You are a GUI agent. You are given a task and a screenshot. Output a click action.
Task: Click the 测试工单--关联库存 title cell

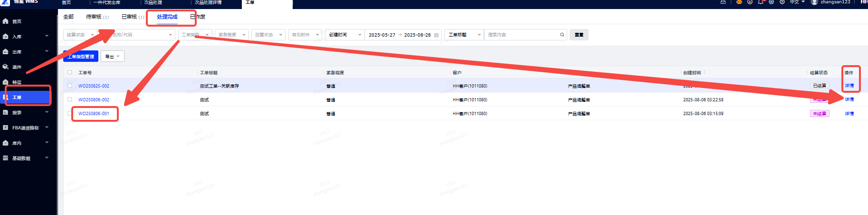[219, 86]
